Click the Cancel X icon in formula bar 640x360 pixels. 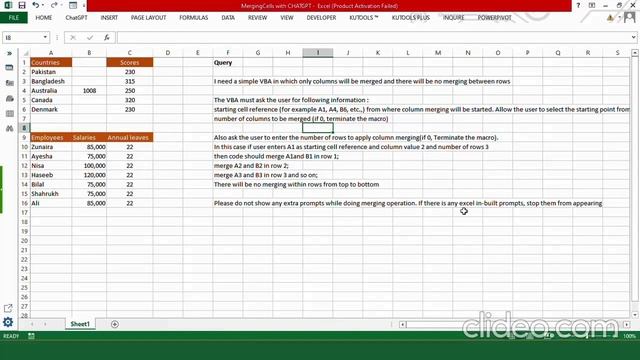pos(73,38)
